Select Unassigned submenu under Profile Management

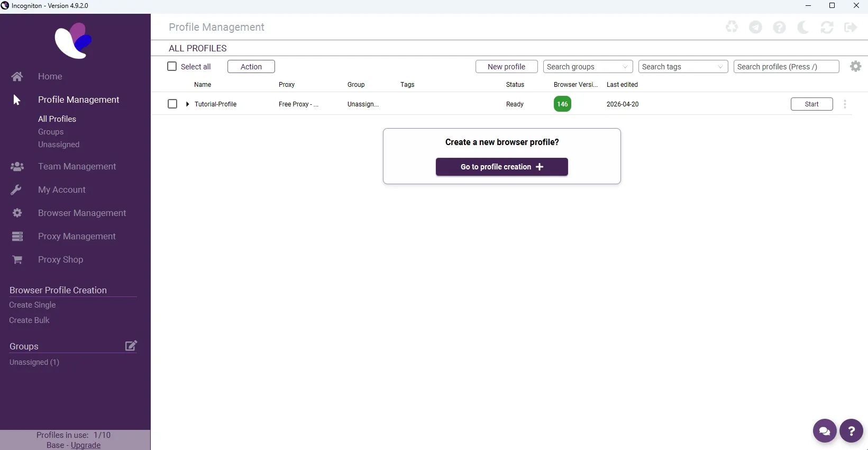(x=59, y=145)
